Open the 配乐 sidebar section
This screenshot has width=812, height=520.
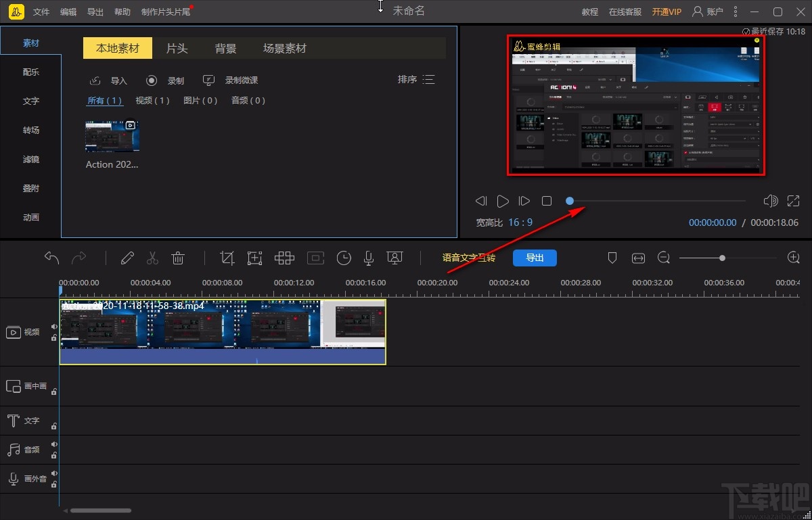tap(31, 72)
